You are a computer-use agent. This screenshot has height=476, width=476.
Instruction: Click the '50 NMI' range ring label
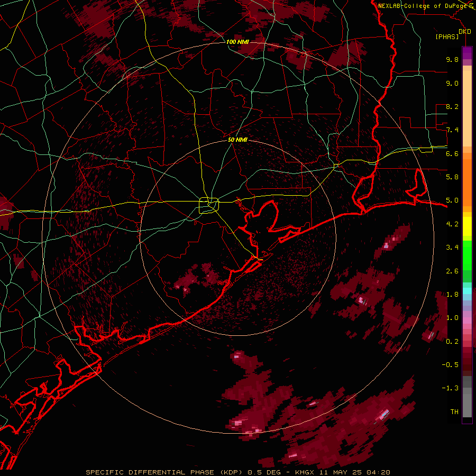click(x=237, y=140)
